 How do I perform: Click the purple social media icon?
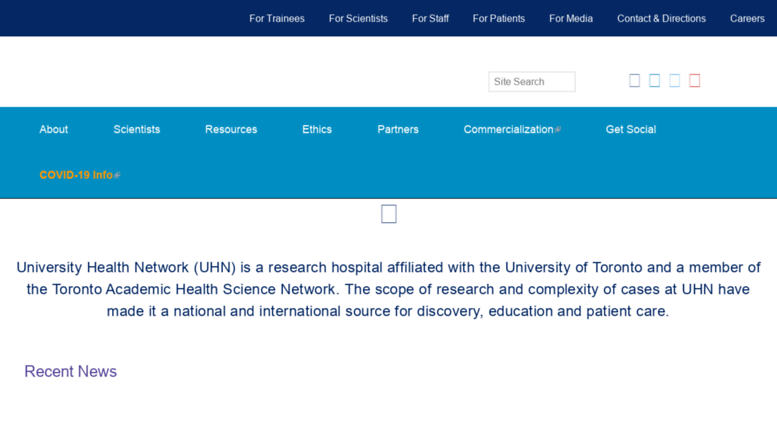point(634,80)
